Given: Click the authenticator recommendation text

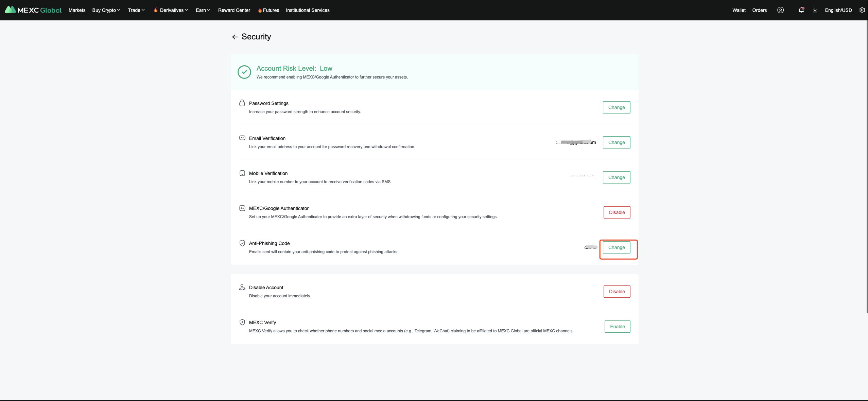Looking at the screenshot, I should click(x=332, y=77).
